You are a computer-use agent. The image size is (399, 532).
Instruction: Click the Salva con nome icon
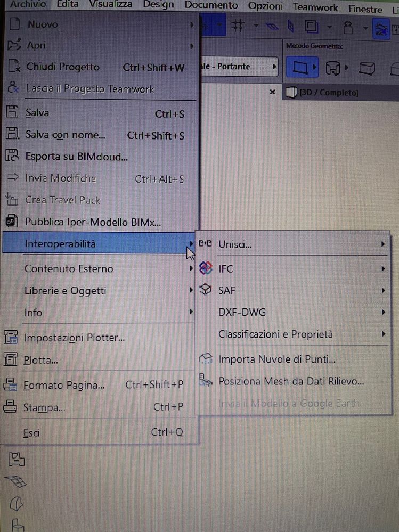pyautogui.click(x=12, y=133)
